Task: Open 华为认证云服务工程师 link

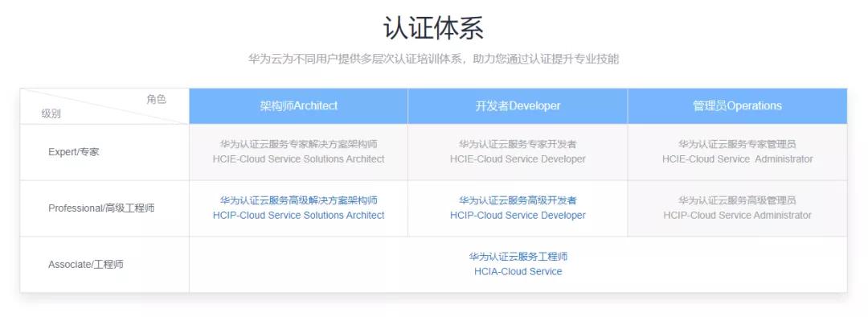Action: coord(518,257)
